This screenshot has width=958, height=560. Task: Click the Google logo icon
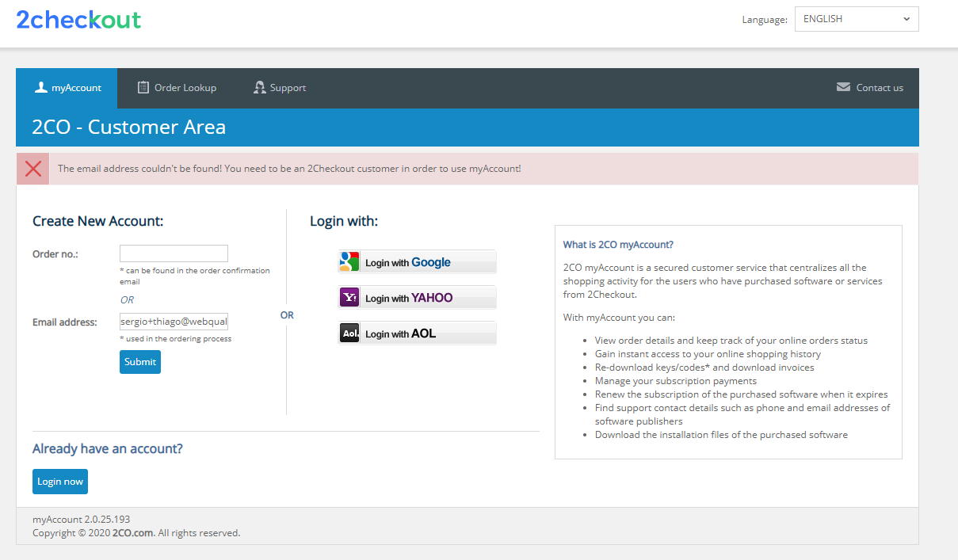click(x=349, y=262)
